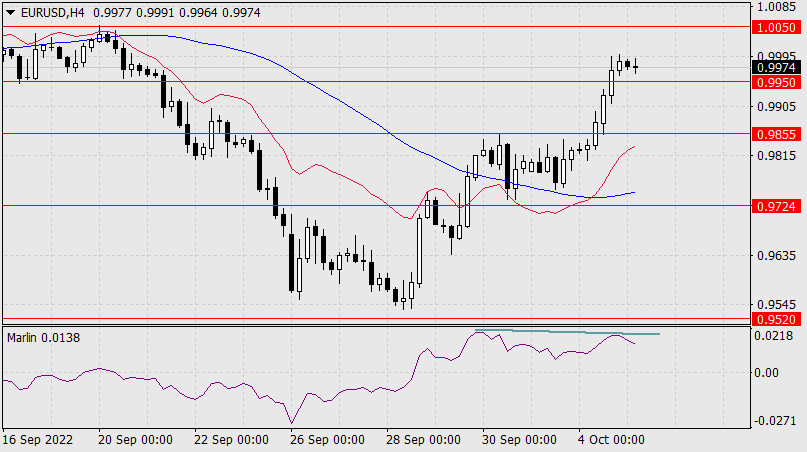
Task: Click the -0.0271 Marlin scale value
Action: coord(775,421)
